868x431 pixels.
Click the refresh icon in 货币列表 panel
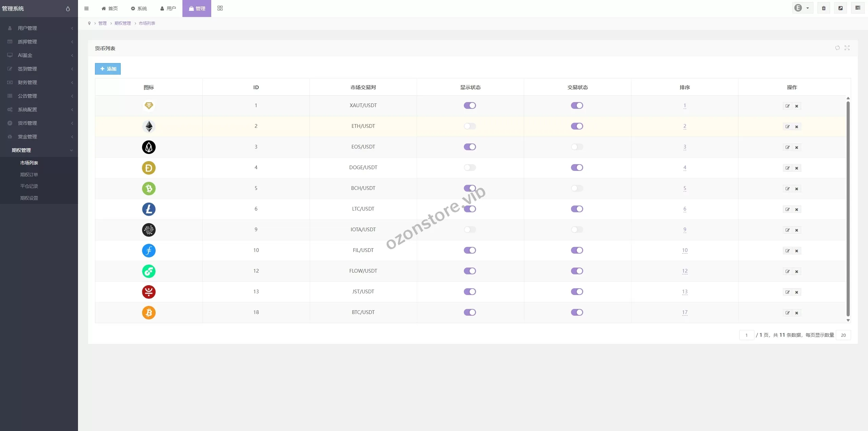tap(837, 48)
